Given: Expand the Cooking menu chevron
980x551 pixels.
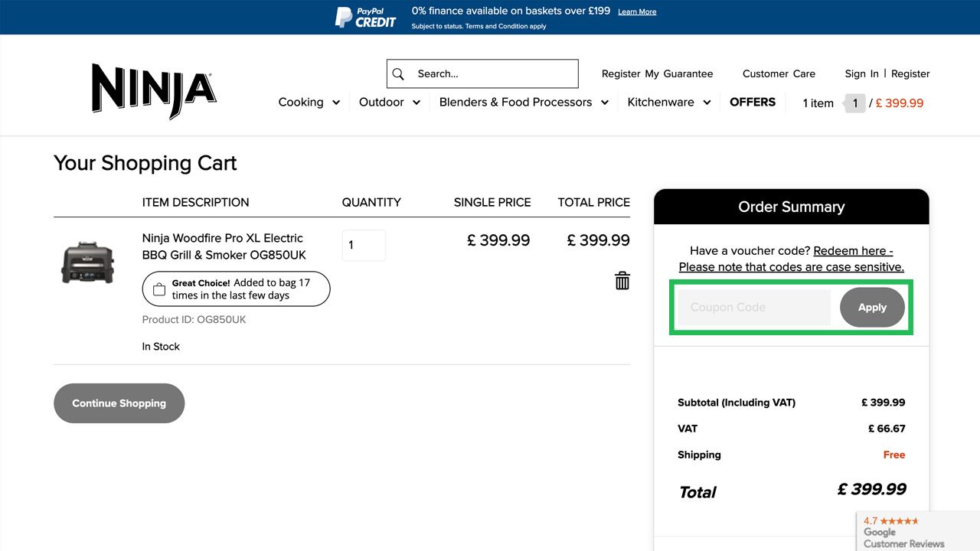Looking at the screenshot, I should point(335,103).
